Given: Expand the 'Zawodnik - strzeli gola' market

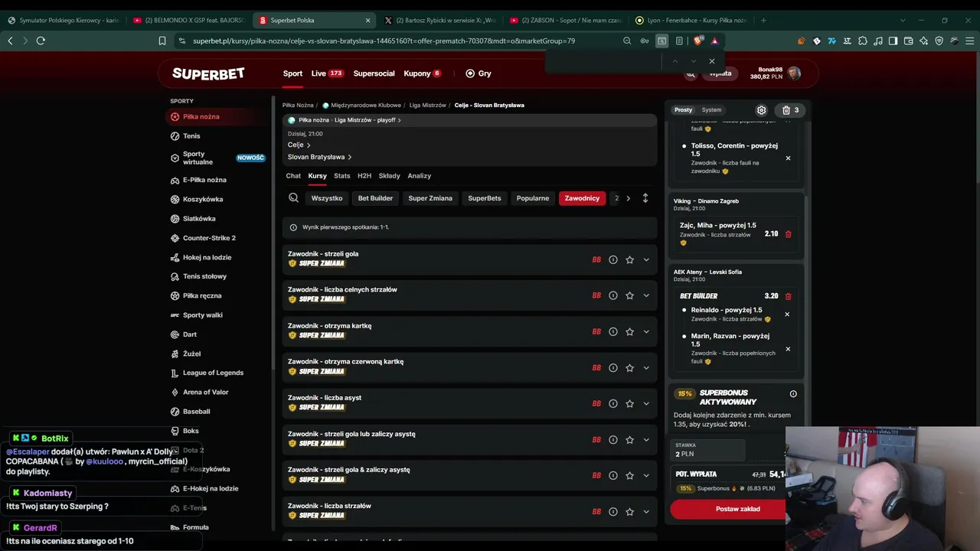Looking at the screenshot, I should coord(646,259).
